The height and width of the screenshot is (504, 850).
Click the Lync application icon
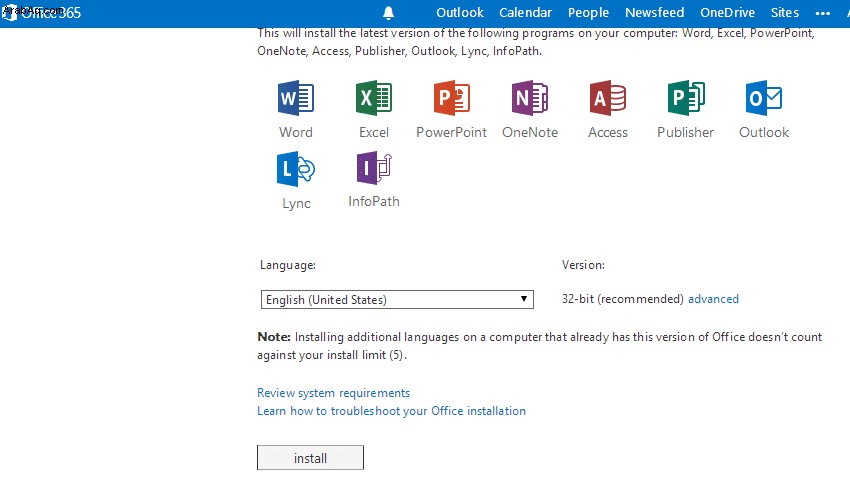coord(296,169)
